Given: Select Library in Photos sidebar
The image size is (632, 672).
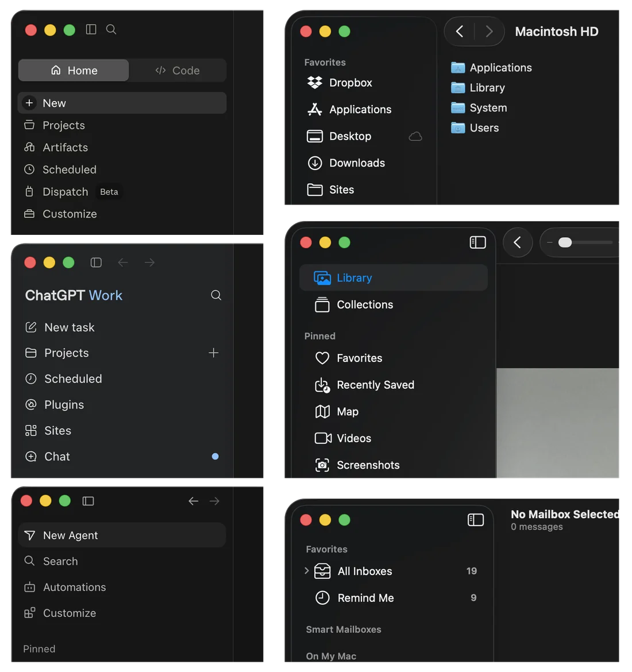Looking at the screenshot, I should (x=394, y=278).
